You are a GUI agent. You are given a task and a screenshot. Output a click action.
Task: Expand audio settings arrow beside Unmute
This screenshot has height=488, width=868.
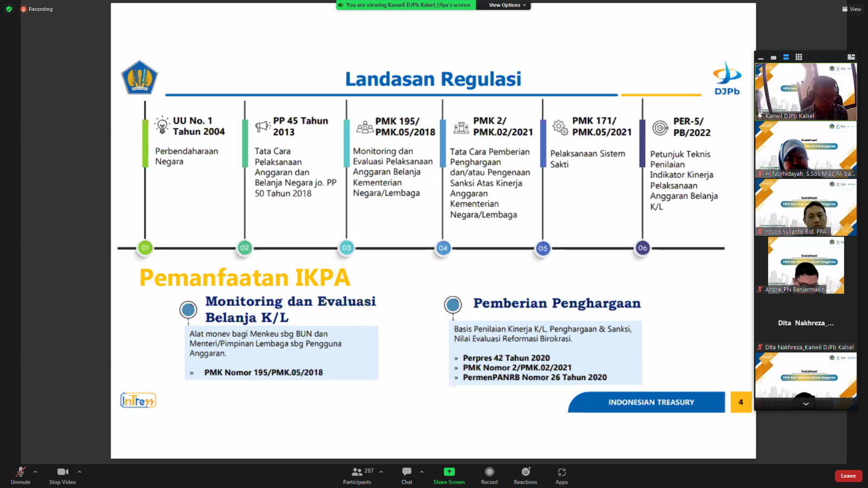click(x=35, y=472)
